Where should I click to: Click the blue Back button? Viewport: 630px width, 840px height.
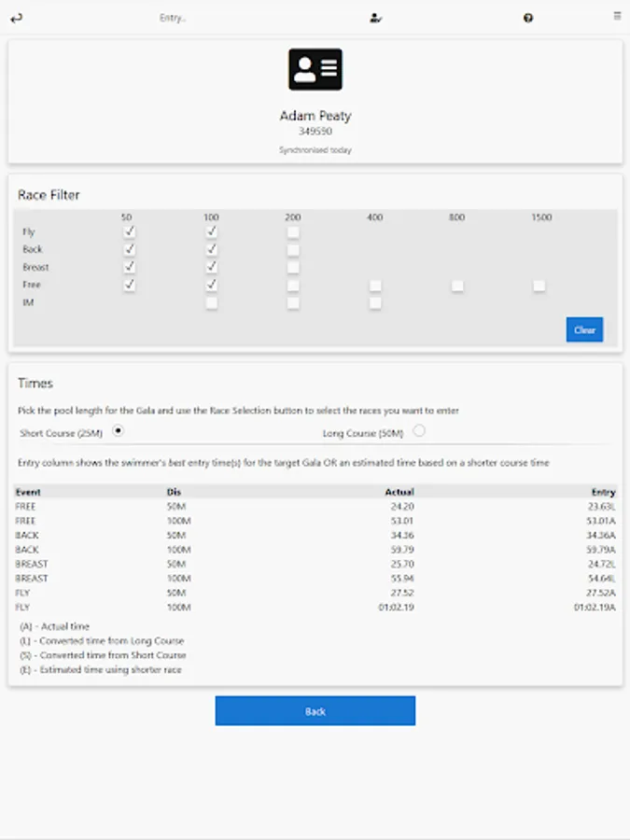[315, 711]
